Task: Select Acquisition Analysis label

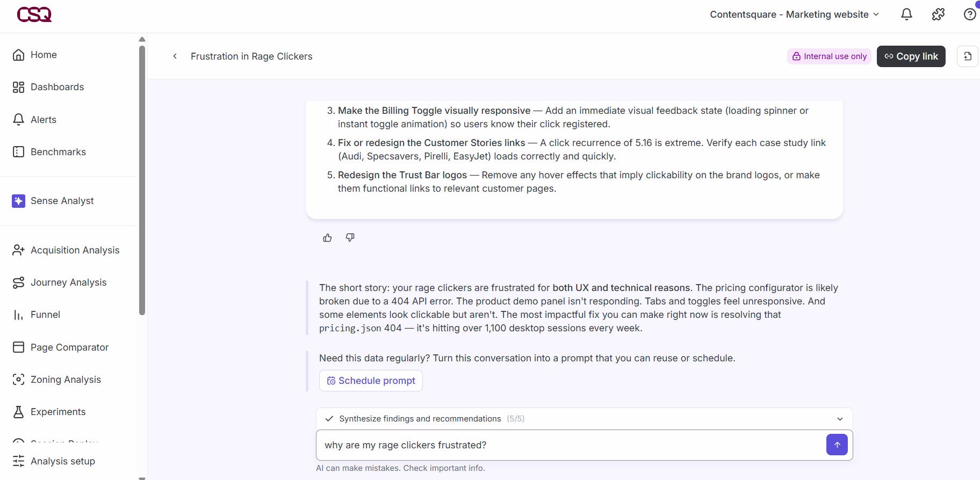Action: pyautogui.click(x=75, y=250)
